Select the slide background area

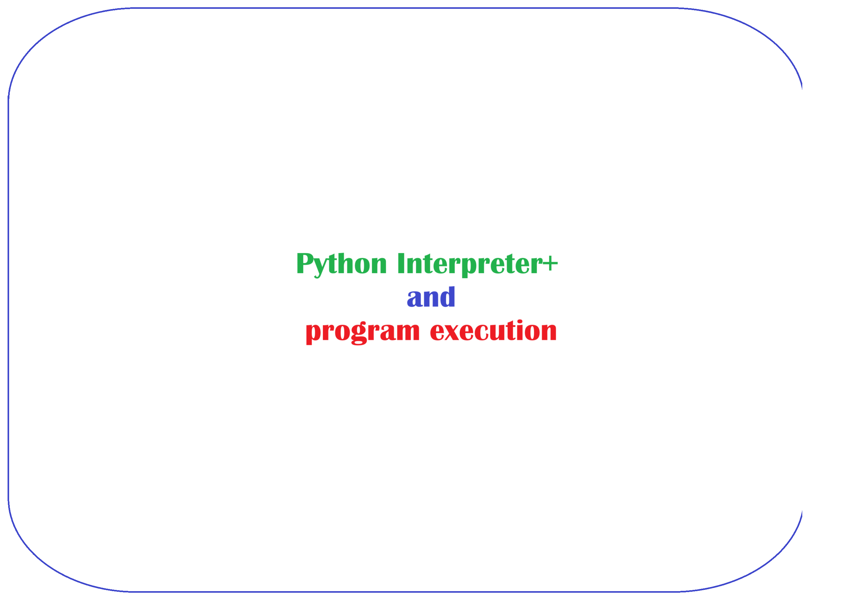423,131
